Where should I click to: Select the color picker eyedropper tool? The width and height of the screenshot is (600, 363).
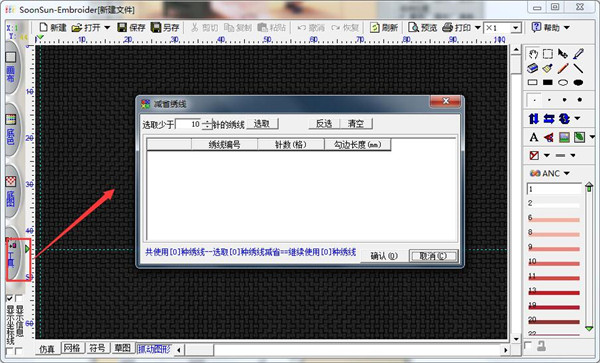click(578, 54)
